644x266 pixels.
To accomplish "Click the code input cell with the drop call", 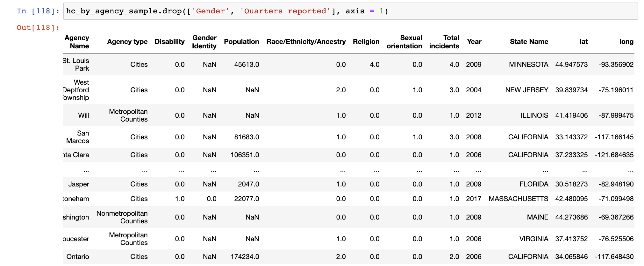I will point(350,11).
